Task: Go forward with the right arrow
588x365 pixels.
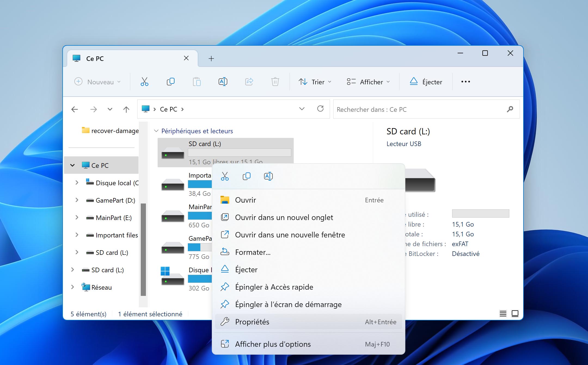Action: click(93, 109)
